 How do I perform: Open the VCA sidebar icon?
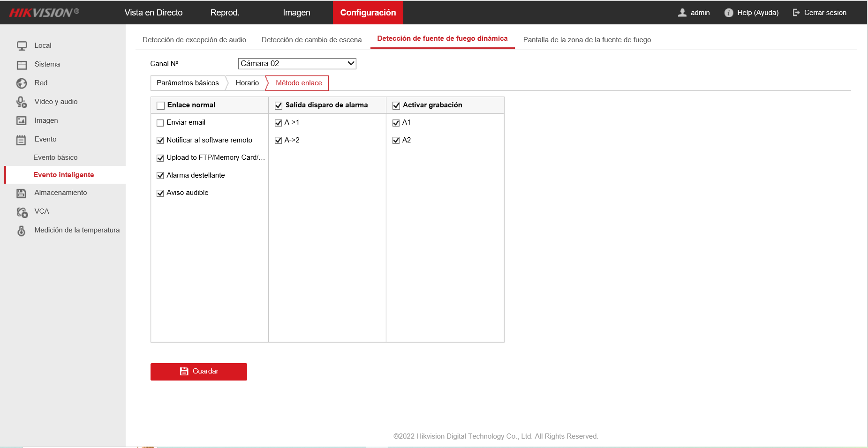coord(22,212)
